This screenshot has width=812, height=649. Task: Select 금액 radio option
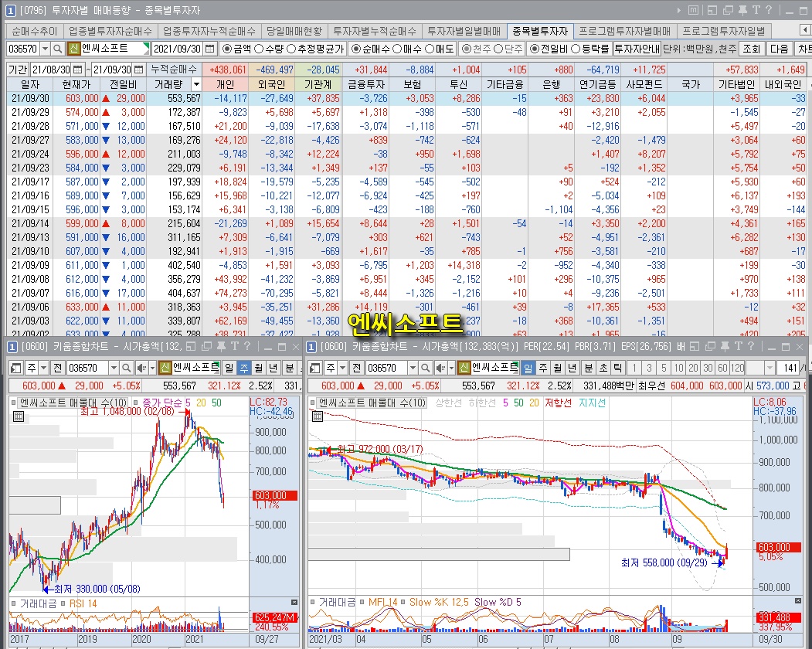(235, 49)
